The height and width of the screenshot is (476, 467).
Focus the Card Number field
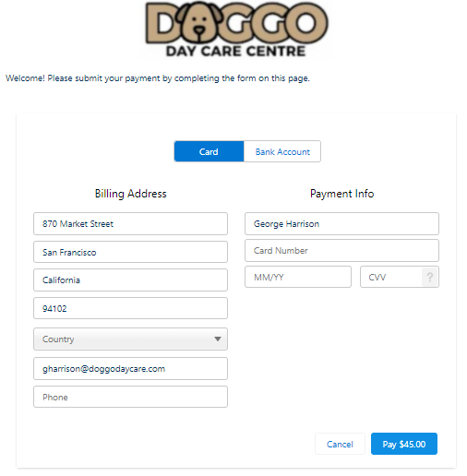tap(341, 251)
